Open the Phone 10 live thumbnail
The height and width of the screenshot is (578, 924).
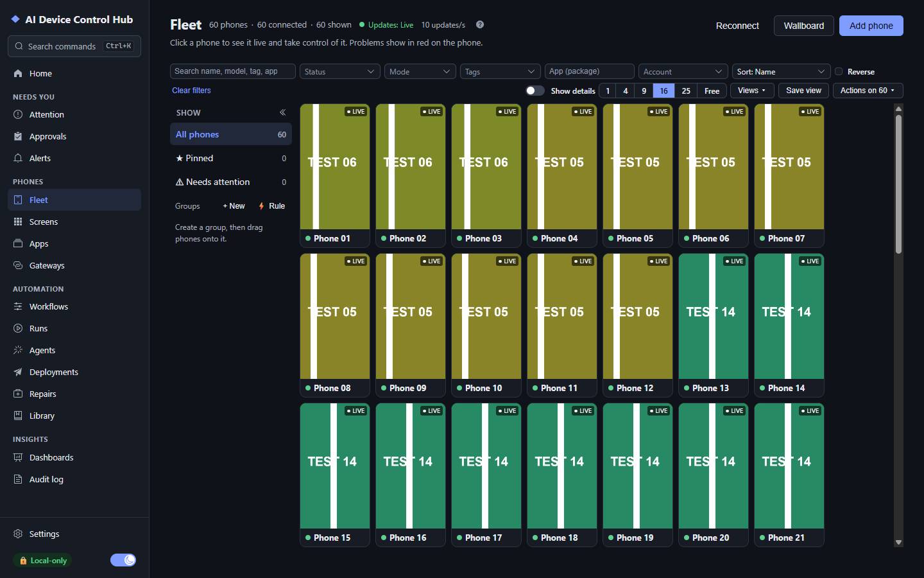486,316
